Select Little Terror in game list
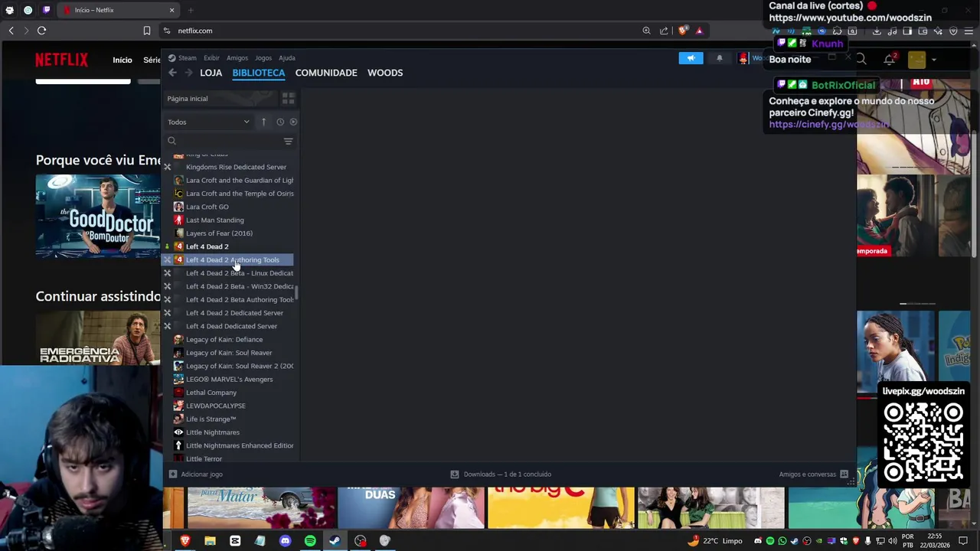Screen dimensions: 980x551 230,458
